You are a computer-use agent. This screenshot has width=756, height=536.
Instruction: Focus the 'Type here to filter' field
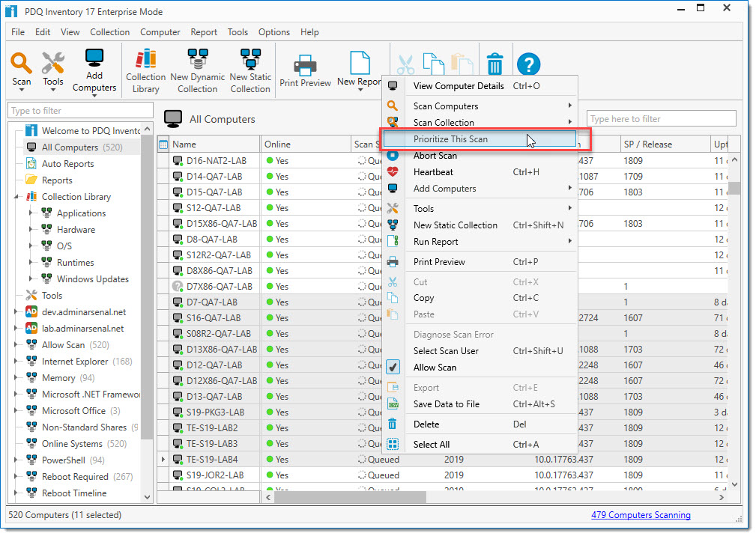(661, 119)
